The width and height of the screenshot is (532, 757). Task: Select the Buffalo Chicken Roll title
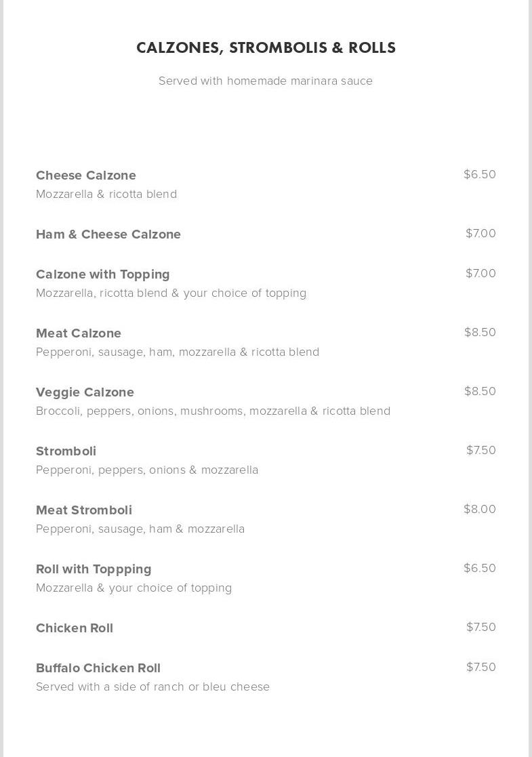98,668
